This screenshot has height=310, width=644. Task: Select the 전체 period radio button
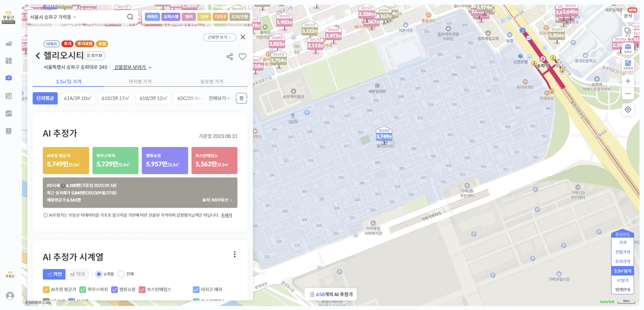click(121, 274)
